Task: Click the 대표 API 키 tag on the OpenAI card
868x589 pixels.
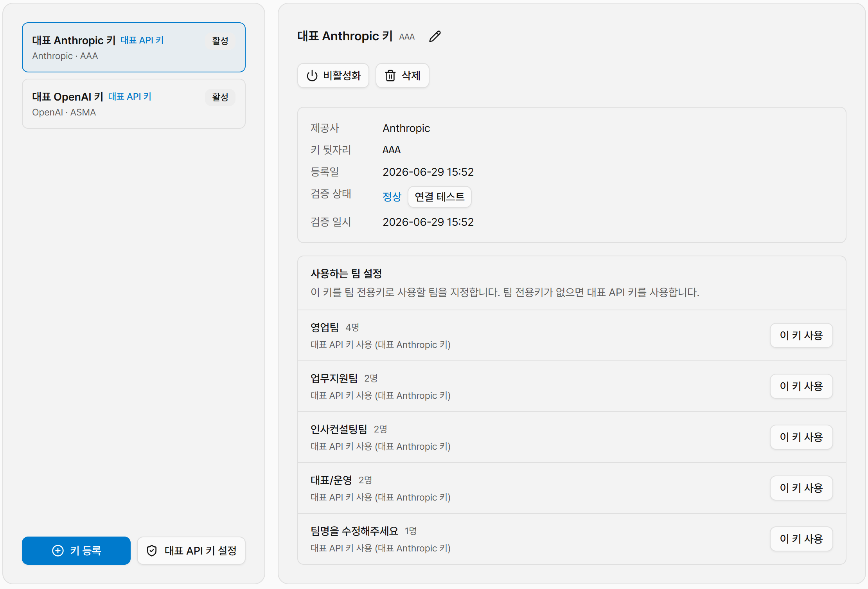Action: point(130,97)
